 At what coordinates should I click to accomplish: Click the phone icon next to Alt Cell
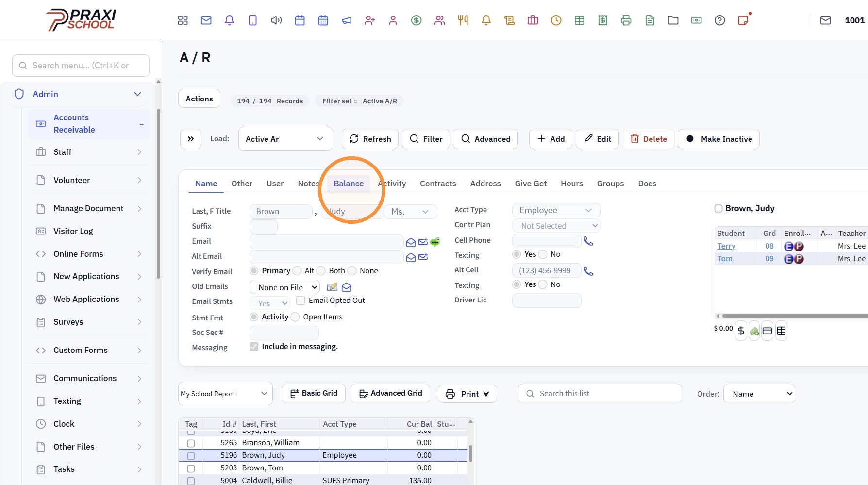(588, 271)
